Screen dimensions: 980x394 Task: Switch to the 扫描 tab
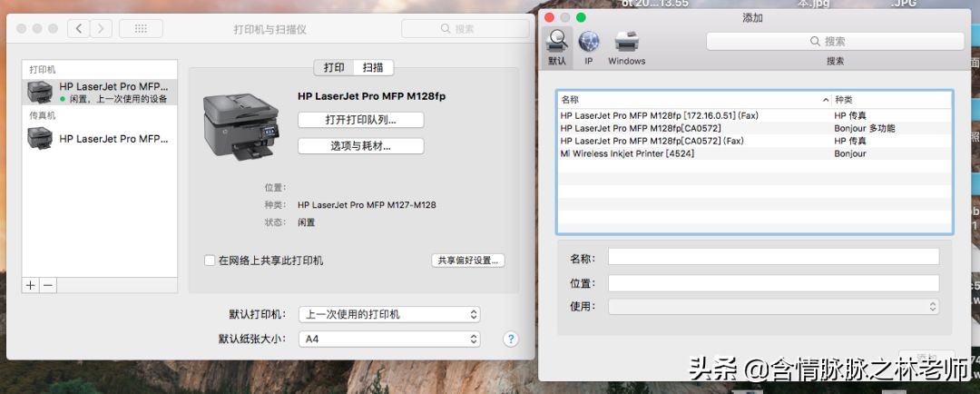click(373, 67)
